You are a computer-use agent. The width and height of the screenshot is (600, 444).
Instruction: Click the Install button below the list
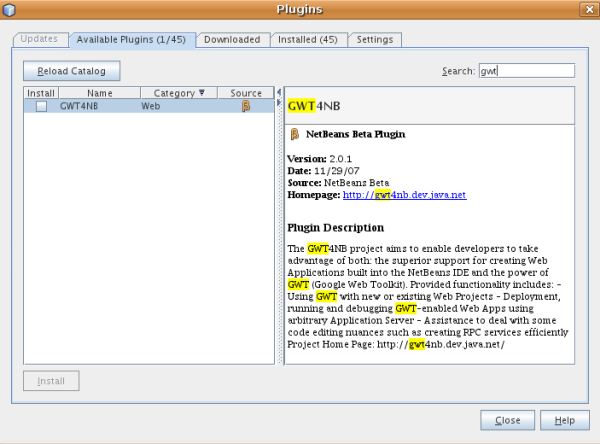pyautogui.click(x=51, y=381)
